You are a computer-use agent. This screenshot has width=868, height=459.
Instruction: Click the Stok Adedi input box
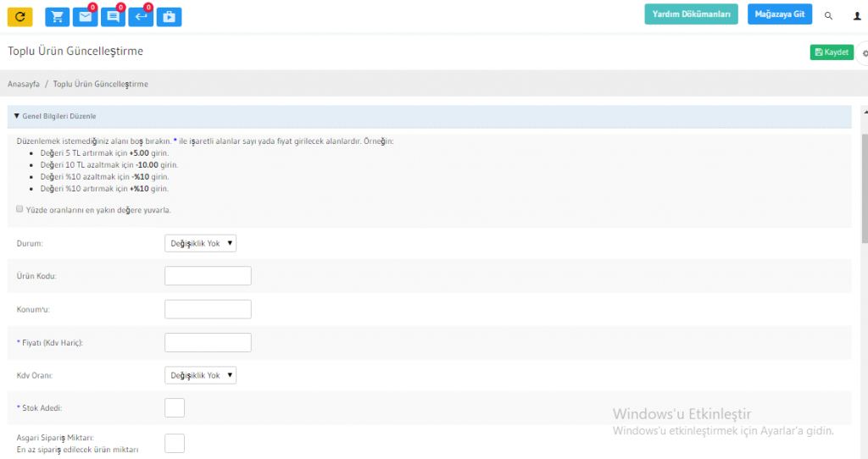[174, 408]
